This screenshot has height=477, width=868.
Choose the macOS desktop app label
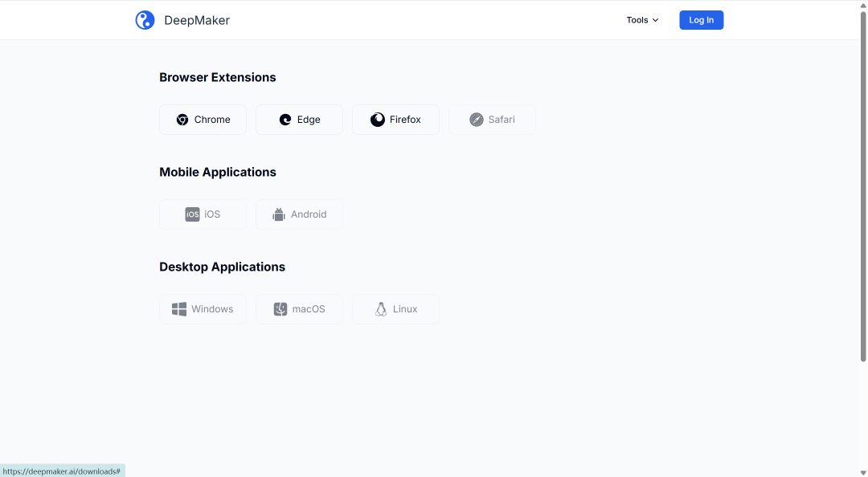309,309
